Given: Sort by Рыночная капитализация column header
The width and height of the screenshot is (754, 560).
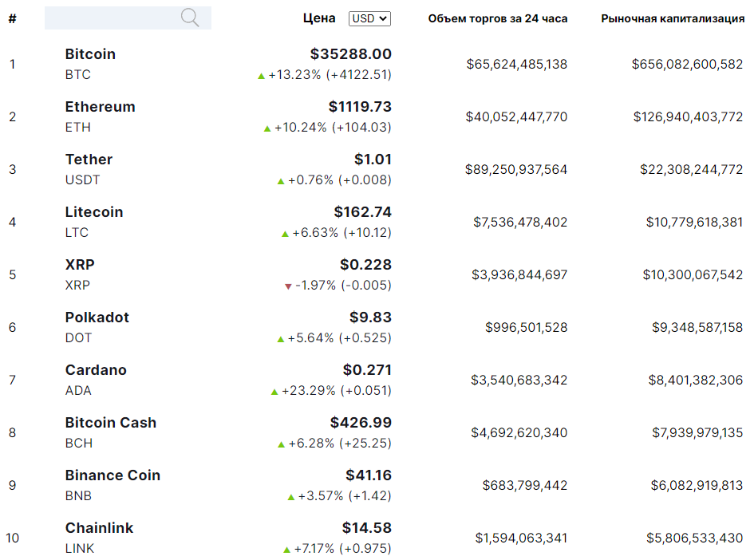Looking at the screenshot, I should 673,18.
